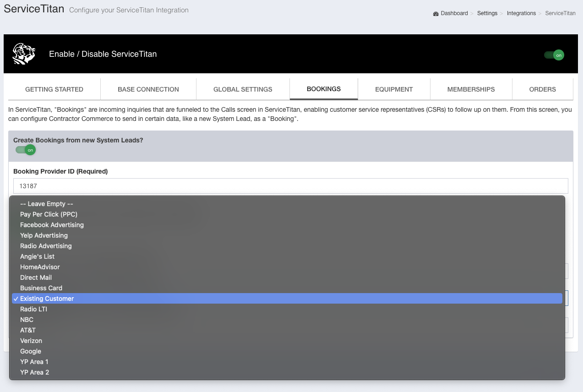This screenshot has height=392, width=583.
Task: Choose Google from the dropdown
Action: 287,351
